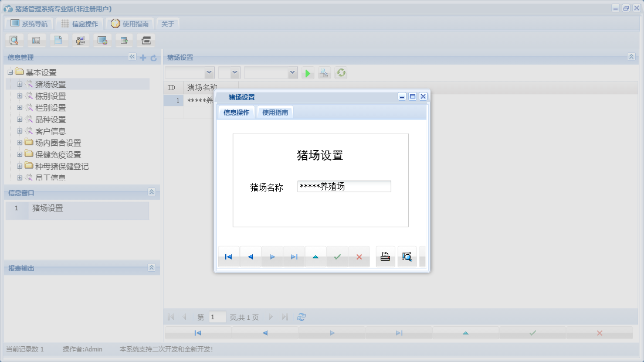Go to first record with the dialog navigator
The height and width of the screenshot is (362, 644).
click(228, 256)
